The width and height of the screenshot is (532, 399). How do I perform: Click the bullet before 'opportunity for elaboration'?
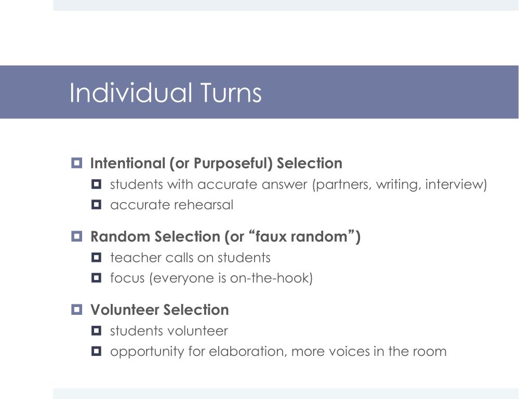(96, 351)
